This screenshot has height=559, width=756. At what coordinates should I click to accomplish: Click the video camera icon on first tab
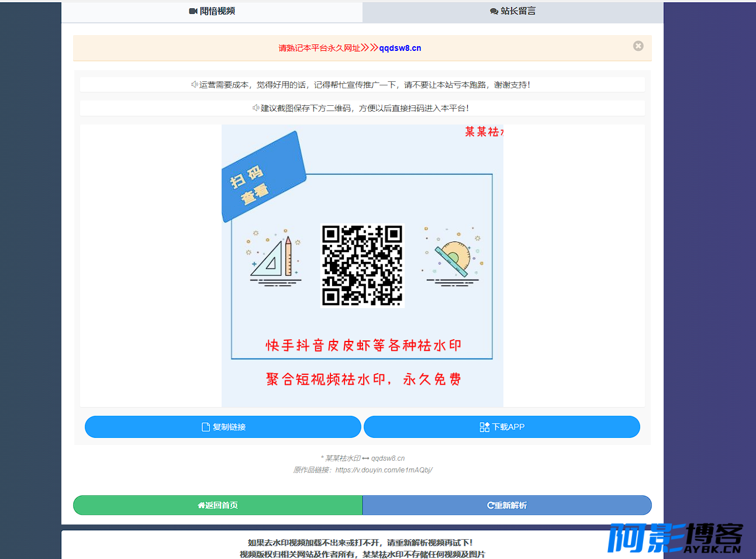point(193,11)
